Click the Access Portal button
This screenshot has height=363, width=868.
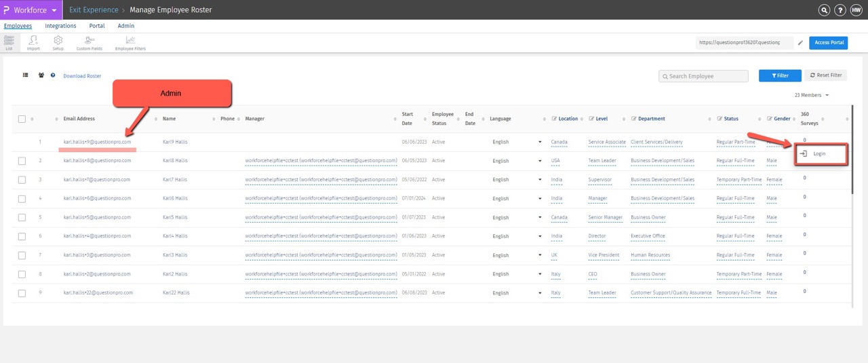pyautogui.click(x=829, y=43)
